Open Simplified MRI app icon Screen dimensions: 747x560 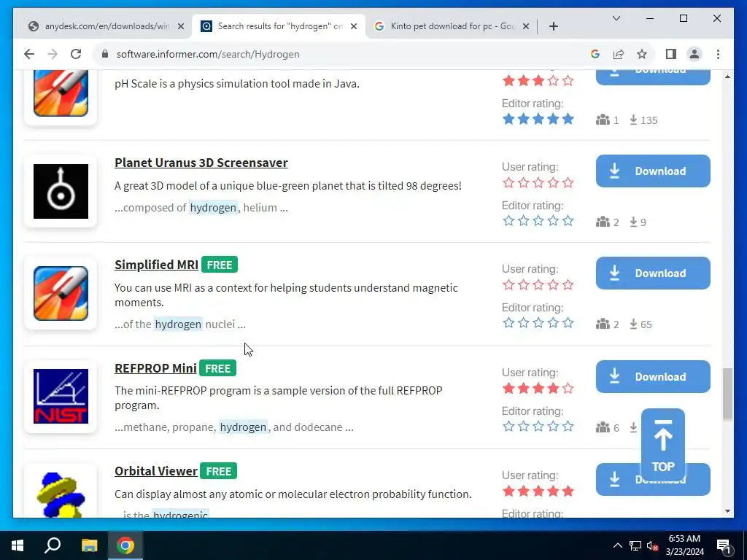(61, 293)
